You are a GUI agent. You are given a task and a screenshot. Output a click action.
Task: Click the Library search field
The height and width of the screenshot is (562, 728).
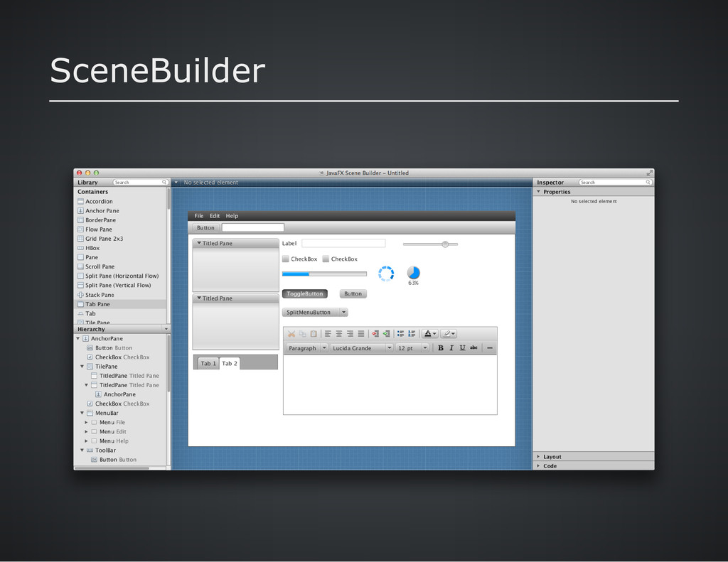click(x=140, y=183)
